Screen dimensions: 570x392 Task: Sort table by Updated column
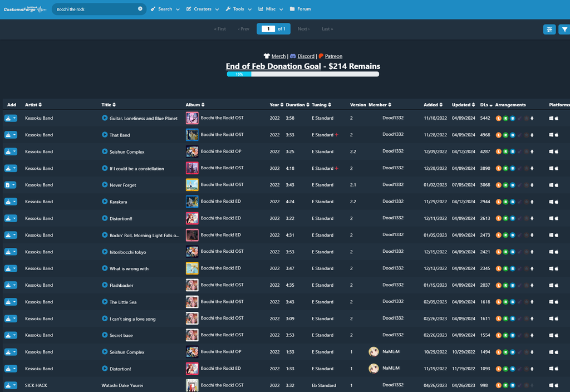point(464,105)
